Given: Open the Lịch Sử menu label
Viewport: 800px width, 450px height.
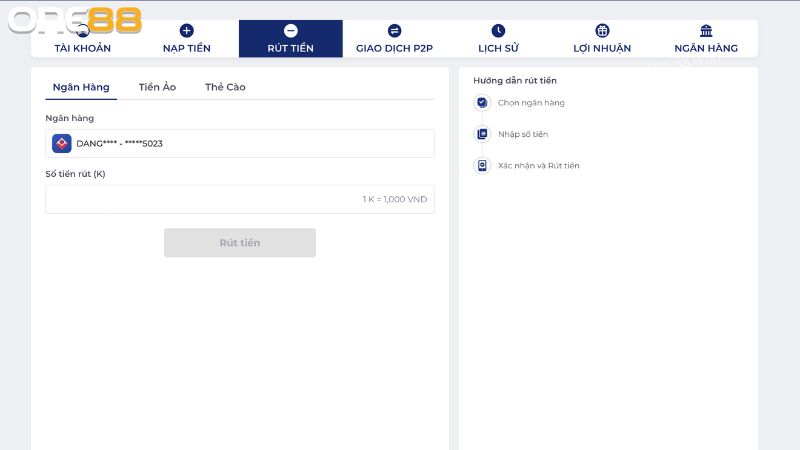Looking at the screenshot, I should pyautogui.click(x=498, y=48).
